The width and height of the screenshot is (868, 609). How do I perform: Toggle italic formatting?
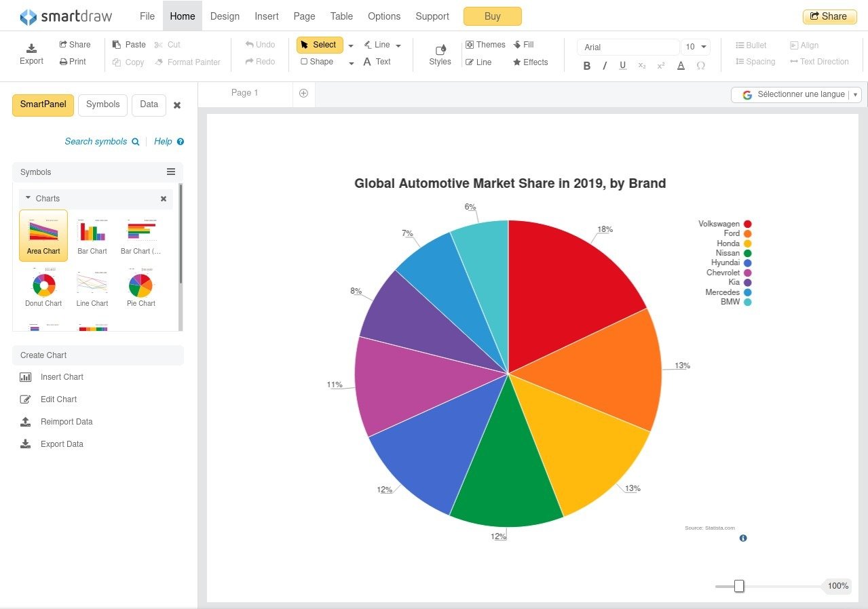pos(605,66)
